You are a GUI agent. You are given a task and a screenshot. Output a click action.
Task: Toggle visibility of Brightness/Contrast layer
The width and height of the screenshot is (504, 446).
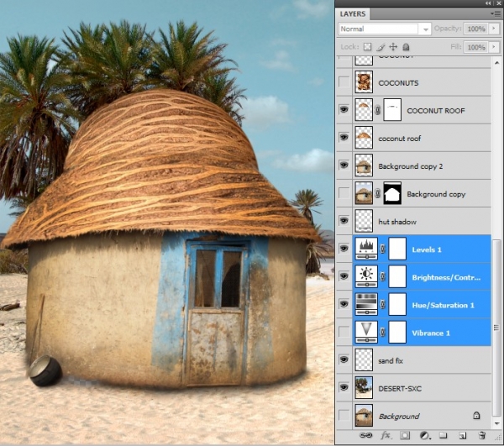[344, 276]
